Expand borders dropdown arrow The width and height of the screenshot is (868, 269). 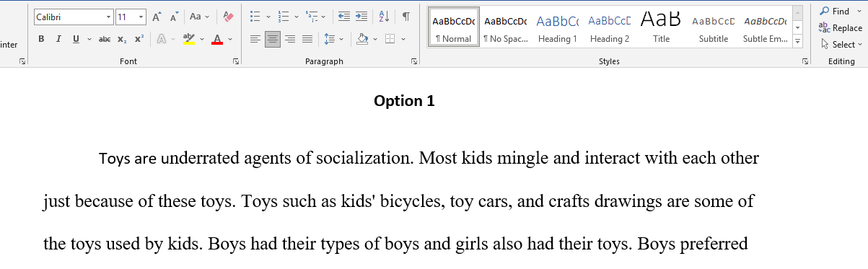coord(403,39)
